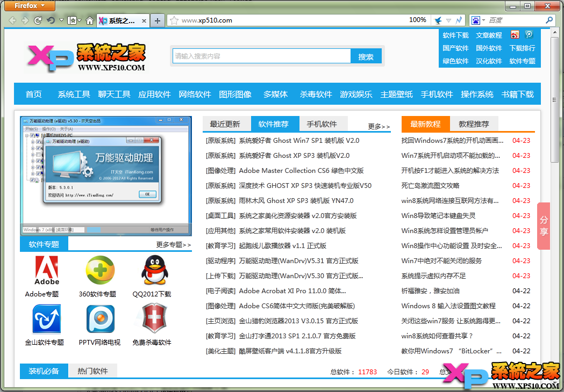Open the 下载排行 link at top right
Viewport: 564px width, 392px height.
click(522, 48)
